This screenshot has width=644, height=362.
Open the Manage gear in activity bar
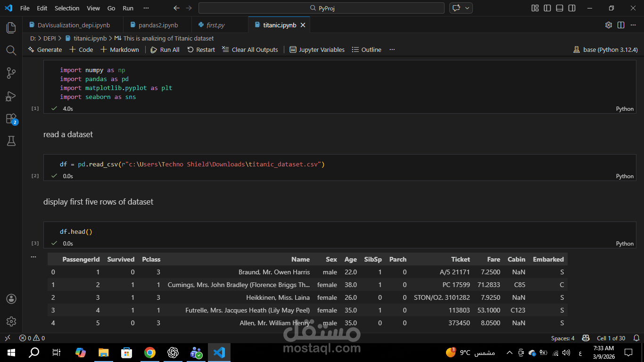(x=11, y=321)
